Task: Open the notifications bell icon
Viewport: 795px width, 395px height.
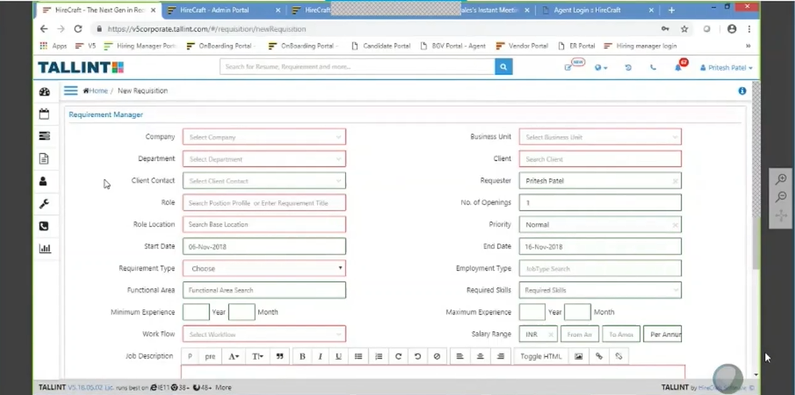Action: point(678,67)
